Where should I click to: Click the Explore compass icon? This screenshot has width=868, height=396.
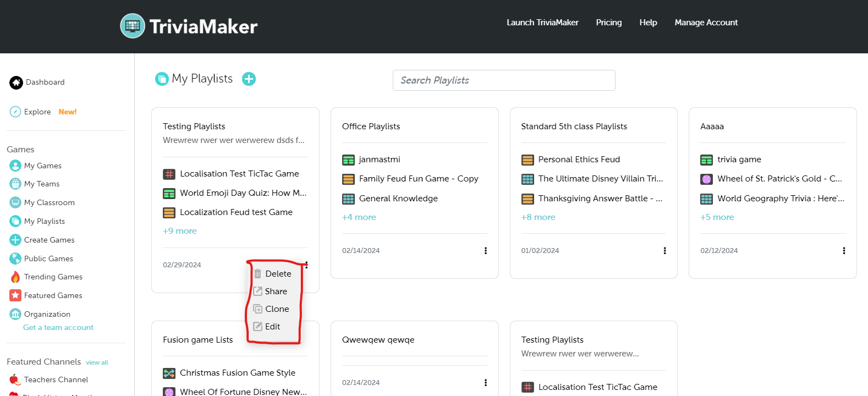point(15,112)
